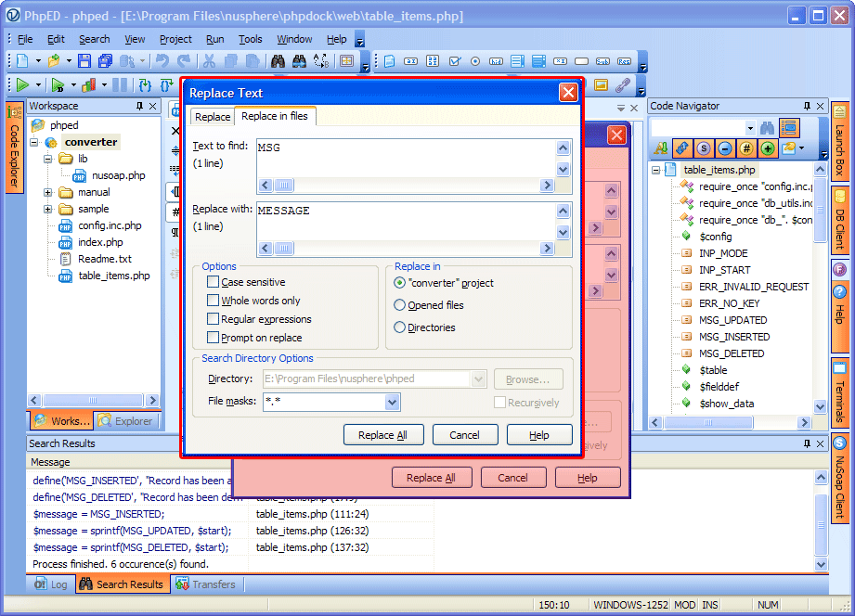Insert an HTML form with the form icon
The height and width of the screenshot is (616, 855).
tap(389, 61)
